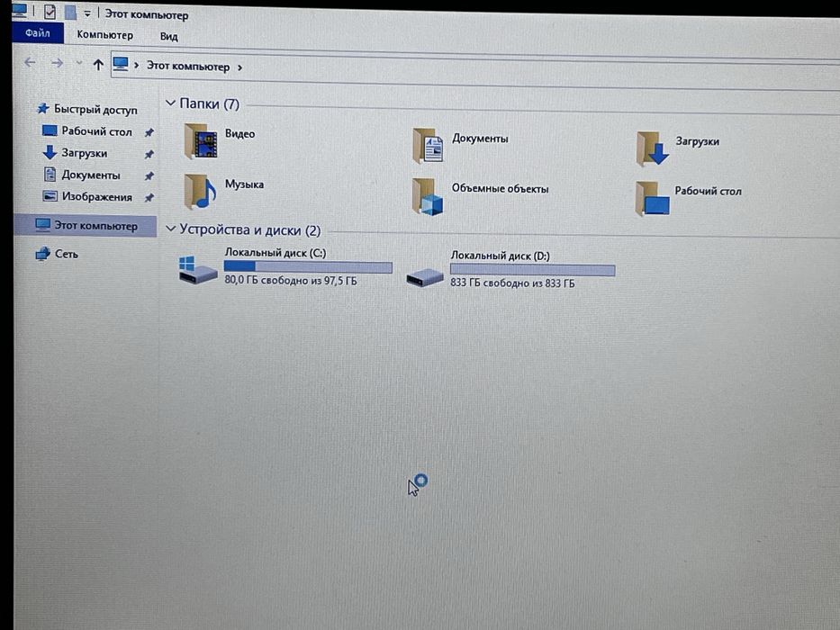Click the Загрузки arrow icon in sidebar

pyautogui.click(x=50, y=153)
